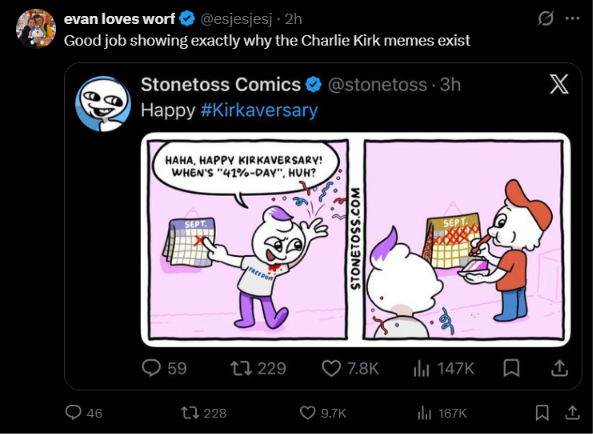
Task: Click the X logo in quoted post
Action: pos(559,84)
